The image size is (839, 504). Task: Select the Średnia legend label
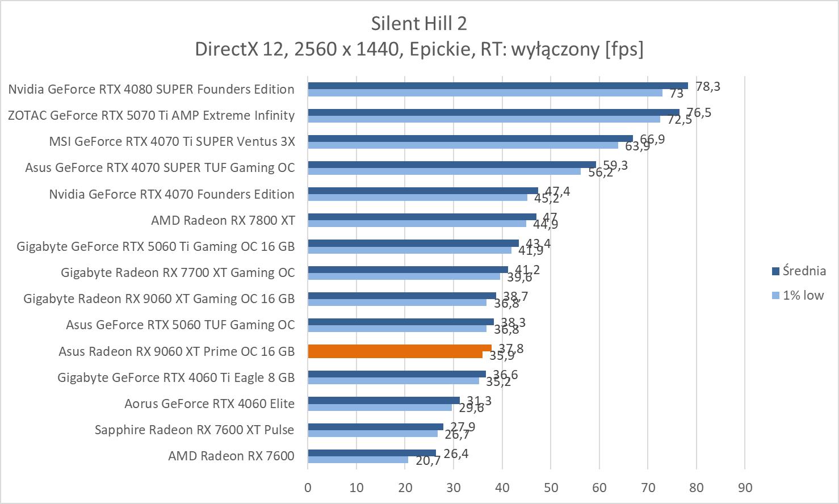[804, 271]
